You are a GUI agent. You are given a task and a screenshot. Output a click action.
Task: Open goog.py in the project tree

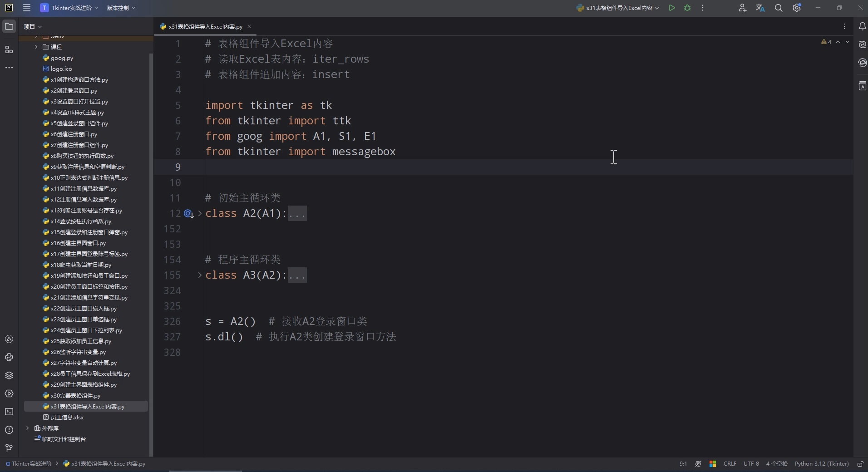(62, 58)
